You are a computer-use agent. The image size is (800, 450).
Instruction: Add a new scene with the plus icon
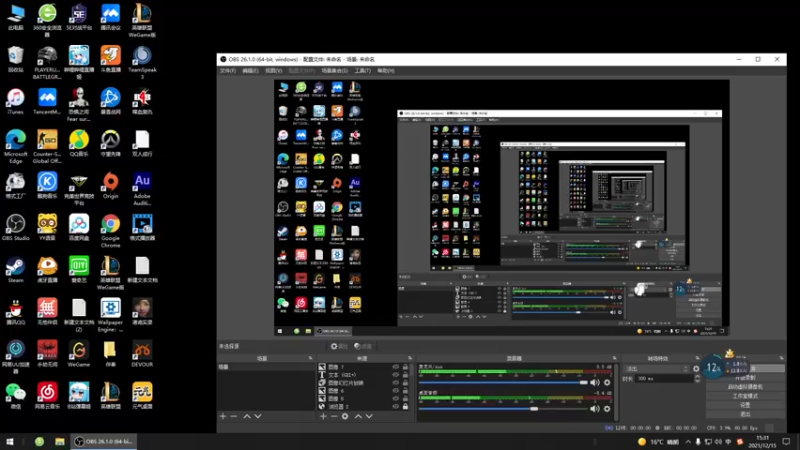point(223,416)
